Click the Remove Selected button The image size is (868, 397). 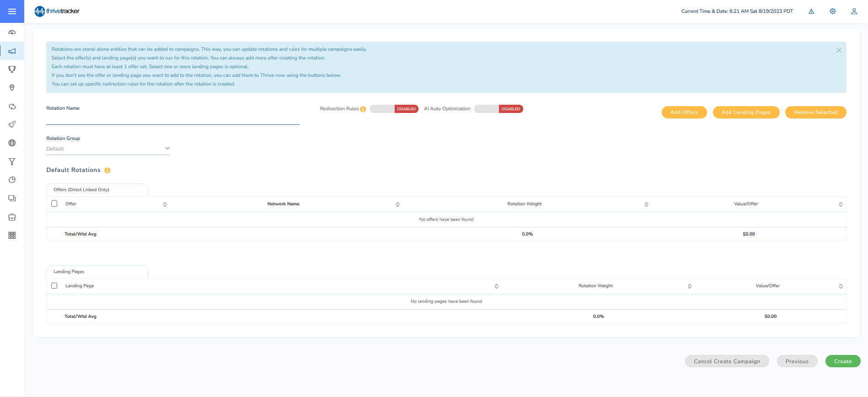(815, 112)
